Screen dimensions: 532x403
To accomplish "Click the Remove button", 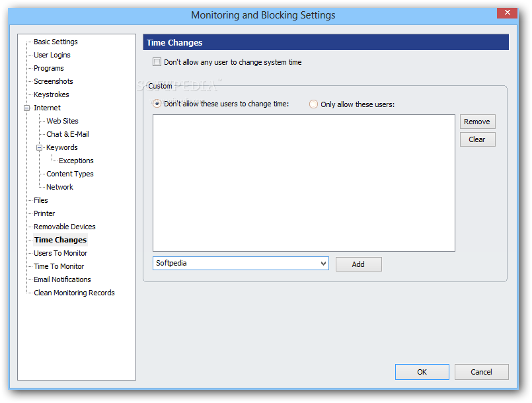I will click(x=477, y=122).
